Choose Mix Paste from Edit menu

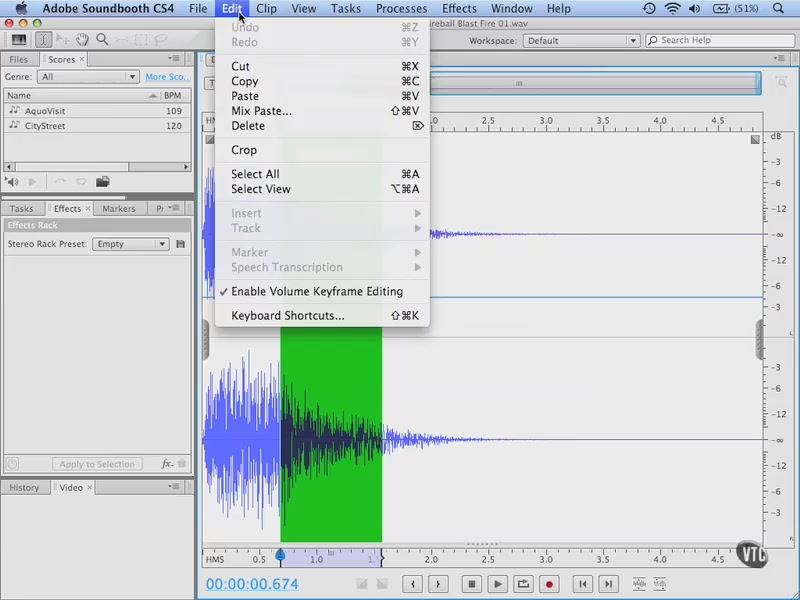pyautogui.click(x=322, y=111)
